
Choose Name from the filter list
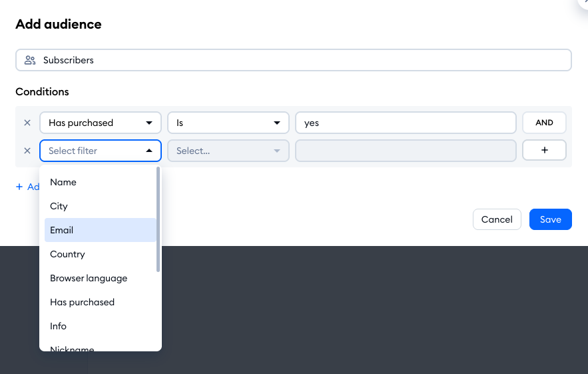click(x=63, y=182)
